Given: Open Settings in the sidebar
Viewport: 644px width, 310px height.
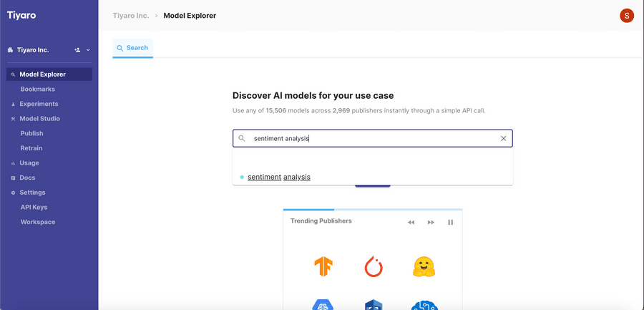Looking at the screenshot, I should (x=32, y=193).
